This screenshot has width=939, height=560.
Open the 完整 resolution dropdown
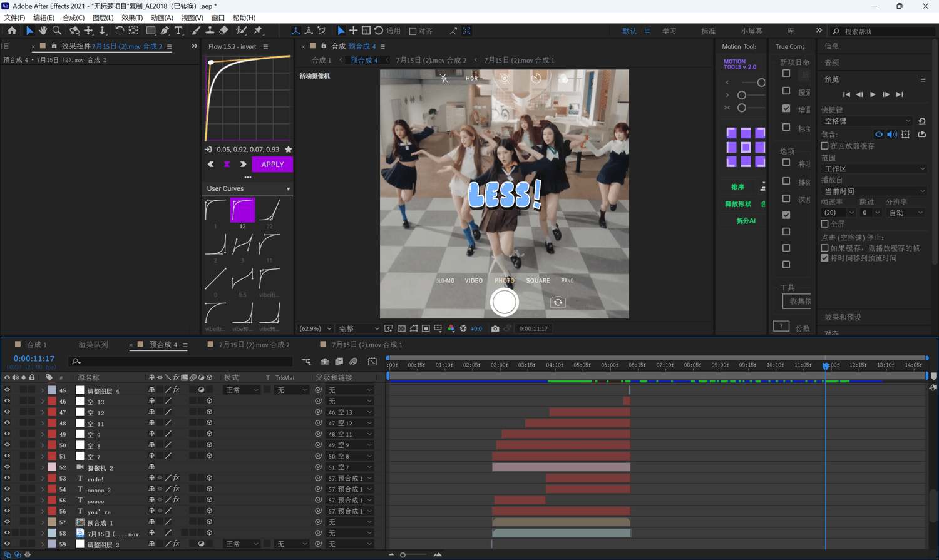[x=359, y=328]
